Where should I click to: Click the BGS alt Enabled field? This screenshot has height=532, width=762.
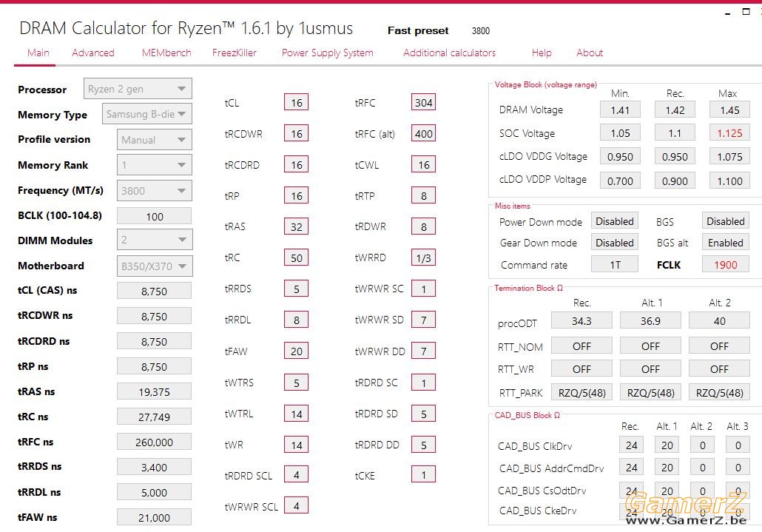point(726,243)
